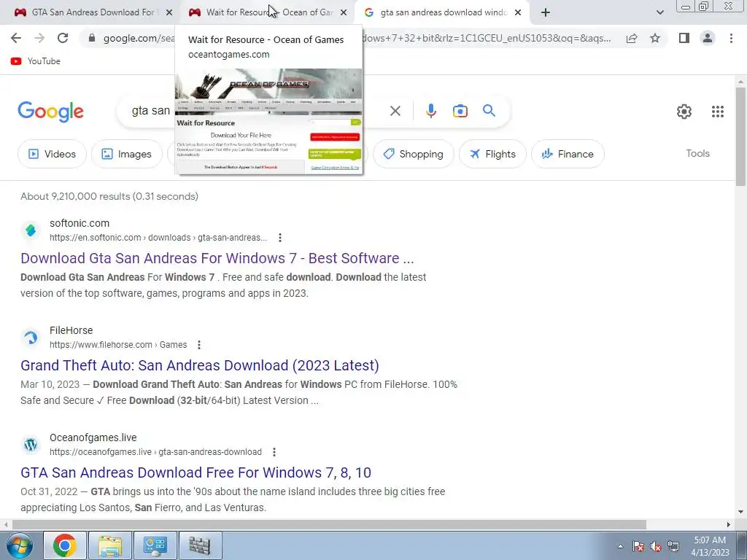747x560 pixels.
Task: Filter results by Flights
Action: [x=492, y=154]
